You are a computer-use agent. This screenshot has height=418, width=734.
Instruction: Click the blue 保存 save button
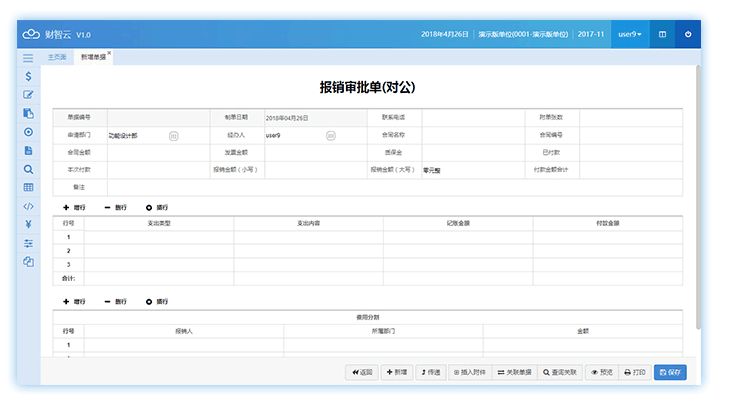coord(670,373)
